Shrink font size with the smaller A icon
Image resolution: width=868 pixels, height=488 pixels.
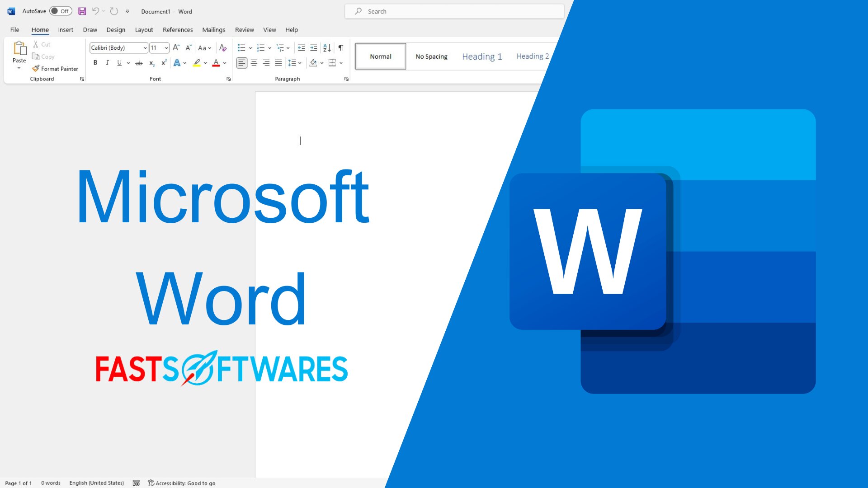coord(189,47)
